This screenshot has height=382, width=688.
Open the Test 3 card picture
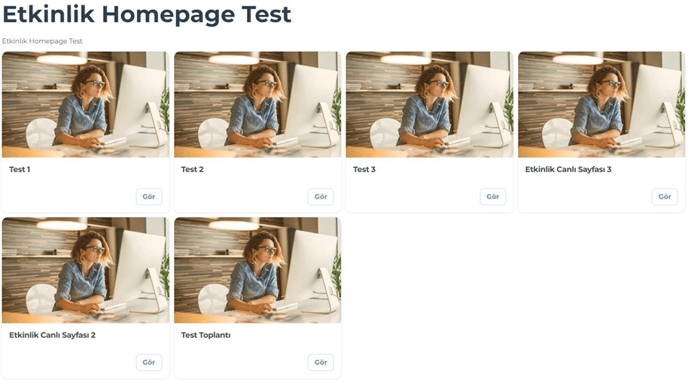click(x=430, y=104)
